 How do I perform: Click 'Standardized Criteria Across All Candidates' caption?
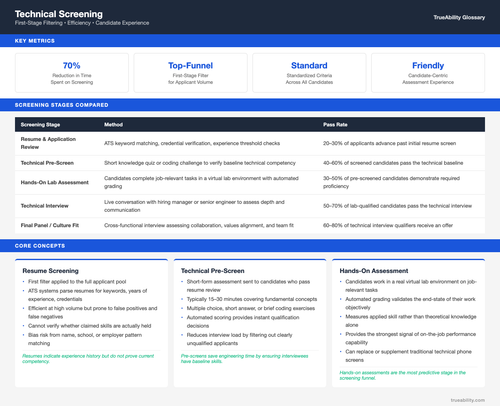(309, 79)
